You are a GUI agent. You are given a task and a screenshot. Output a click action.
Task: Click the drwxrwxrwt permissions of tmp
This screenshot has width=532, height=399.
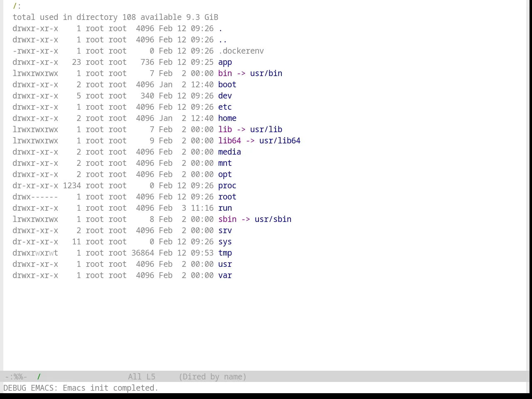35,253
